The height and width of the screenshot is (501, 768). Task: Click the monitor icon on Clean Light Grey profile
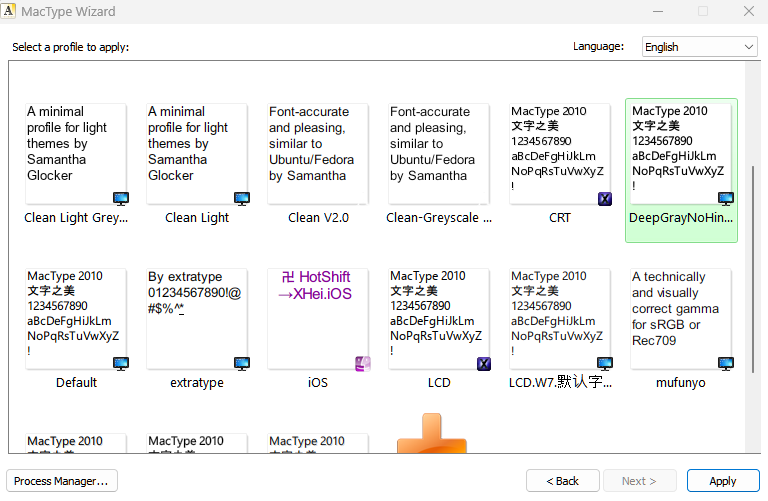tap(120, 198)
